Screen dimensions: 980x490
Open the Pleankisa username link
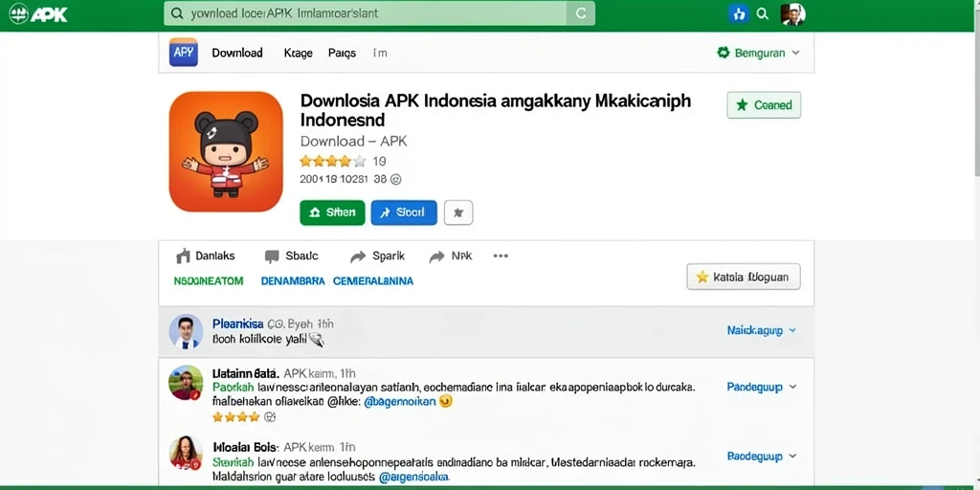[x=237, y=323]
